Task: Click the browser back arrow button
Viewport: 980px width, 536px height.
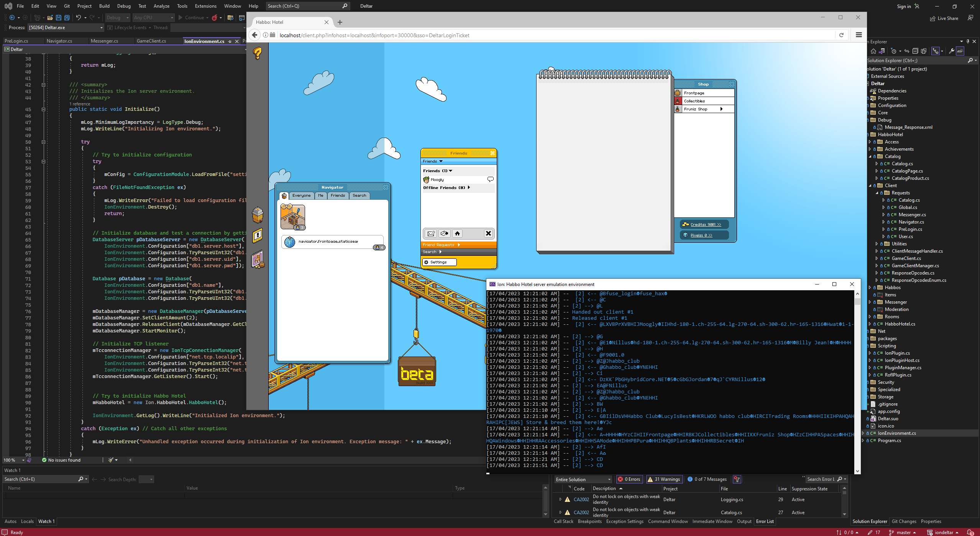Action: (254, 35)
